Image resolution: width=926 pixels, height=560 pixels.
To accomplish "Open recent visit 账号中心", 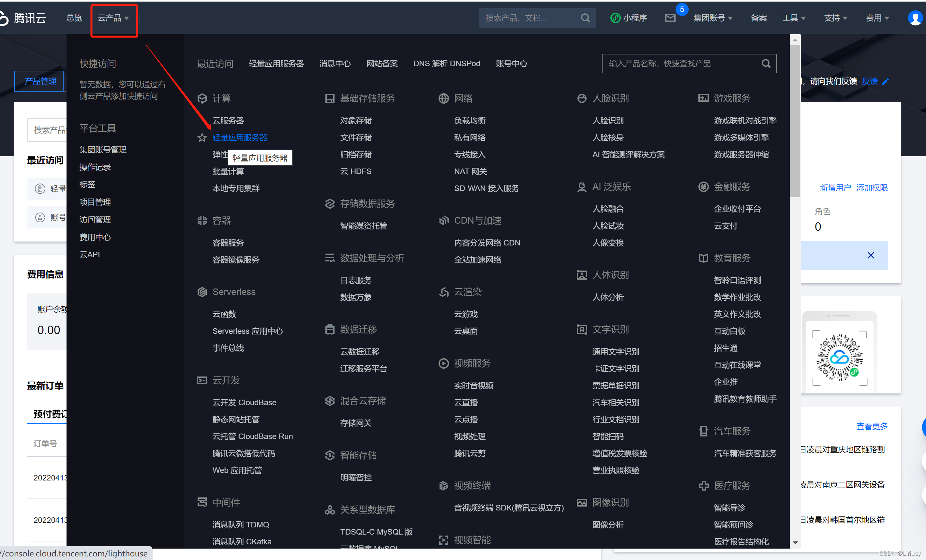I will point(511,64).
